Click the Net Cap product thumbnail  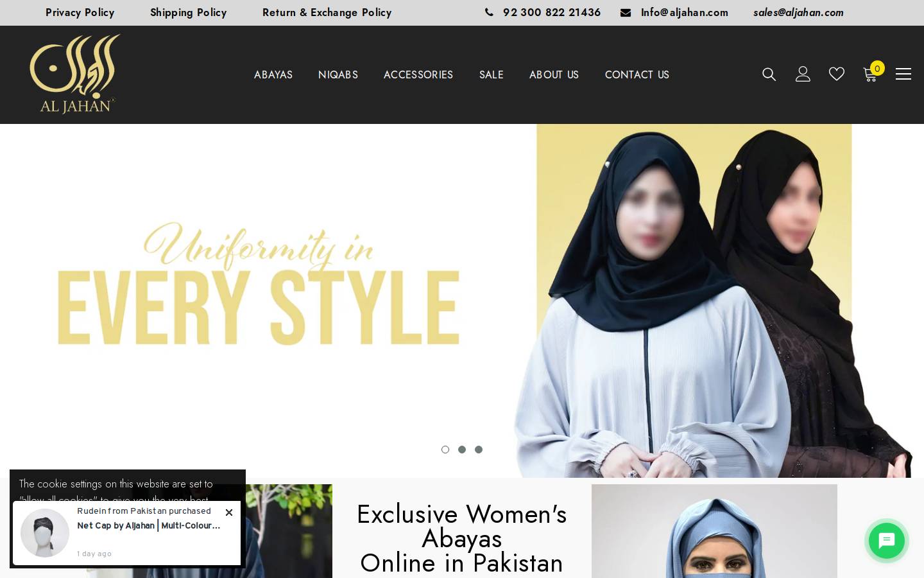coord(45,533)
